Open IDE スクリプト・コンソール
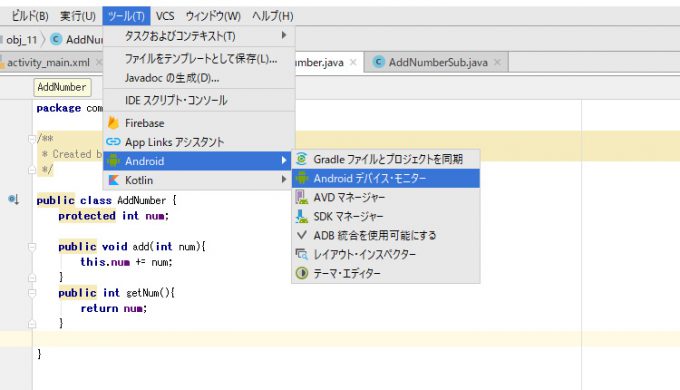680x390 pixels. [x=199, y=101]
